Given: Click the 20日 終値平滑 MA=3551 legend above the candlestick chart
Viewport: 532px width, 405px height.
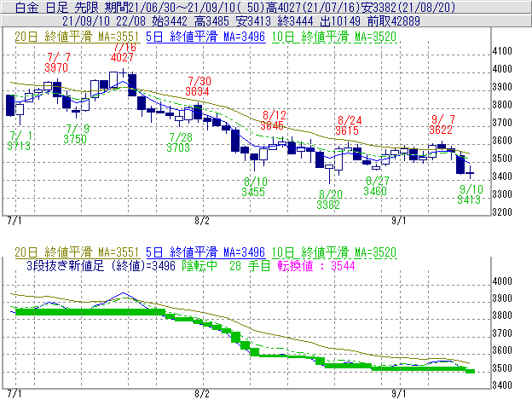Looking at the screenshot, I should tap(77, 37).
